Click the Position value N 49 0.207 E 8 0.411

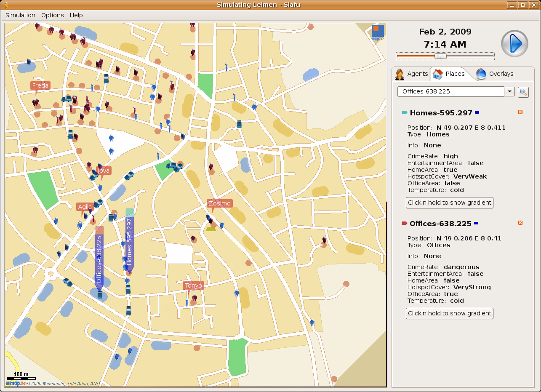[471, 128]
